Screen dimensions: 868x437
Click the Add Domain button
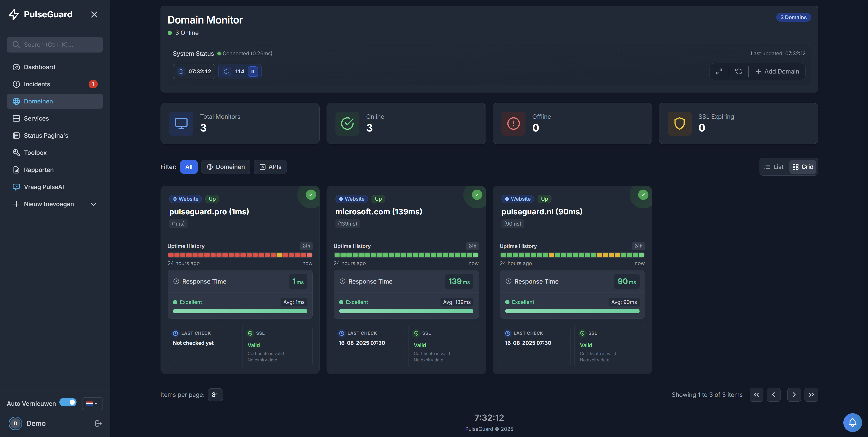[x=777, y=71]
